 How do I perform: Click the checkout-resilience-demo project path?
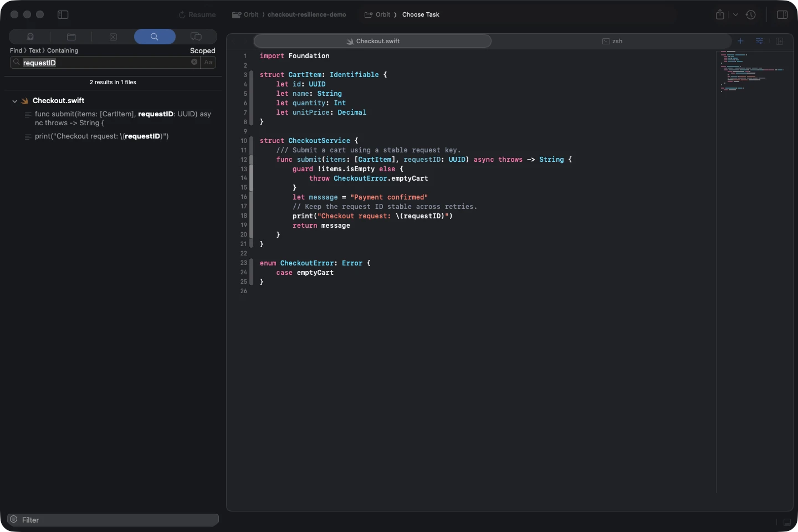[306, 14]
